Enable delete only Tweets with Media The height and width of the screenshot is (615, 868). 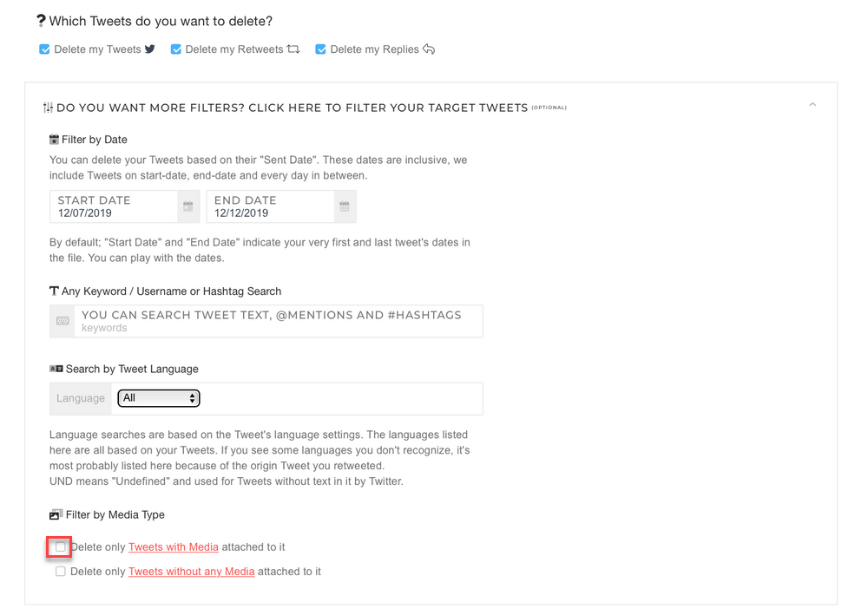[x=60, y=547]
